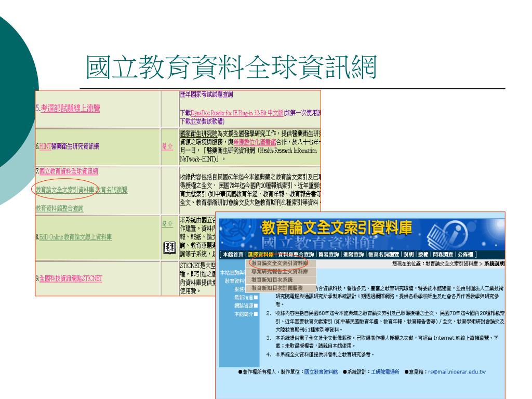Click the circled 教育論文全文索引資料庫 link in row 7

coord(65,190)
